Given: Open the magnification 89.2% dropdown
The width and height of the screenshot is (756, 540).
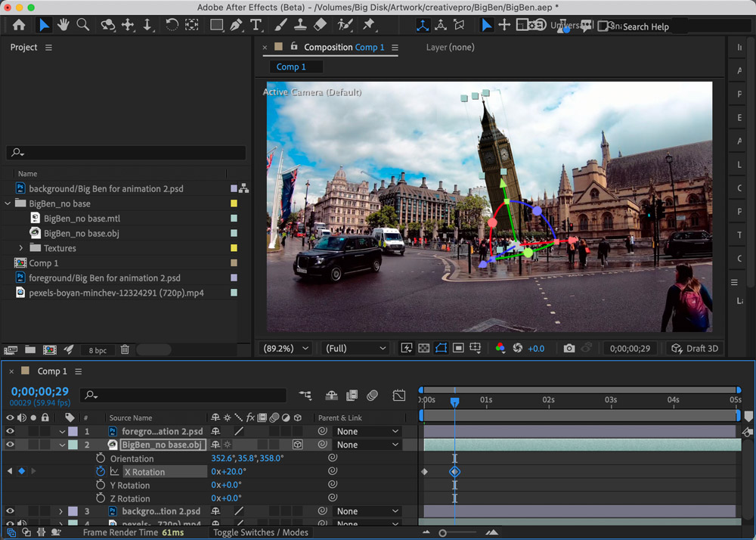Looking at the screenshot, I should (x=286, y=349).
